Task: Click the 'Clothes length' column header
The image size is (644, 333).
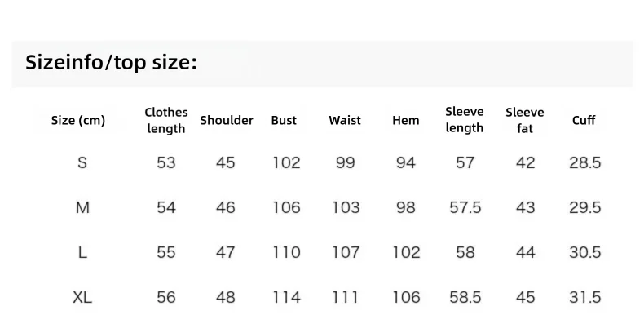Action: click(166, 120)
